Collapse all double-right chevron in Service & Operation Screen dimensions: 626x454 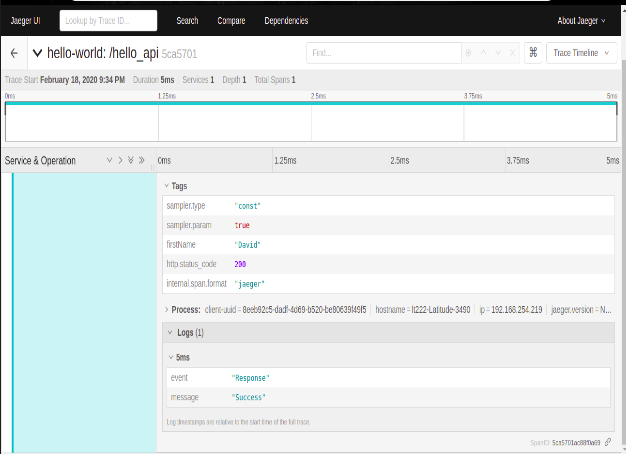click(x=141, y=160)
